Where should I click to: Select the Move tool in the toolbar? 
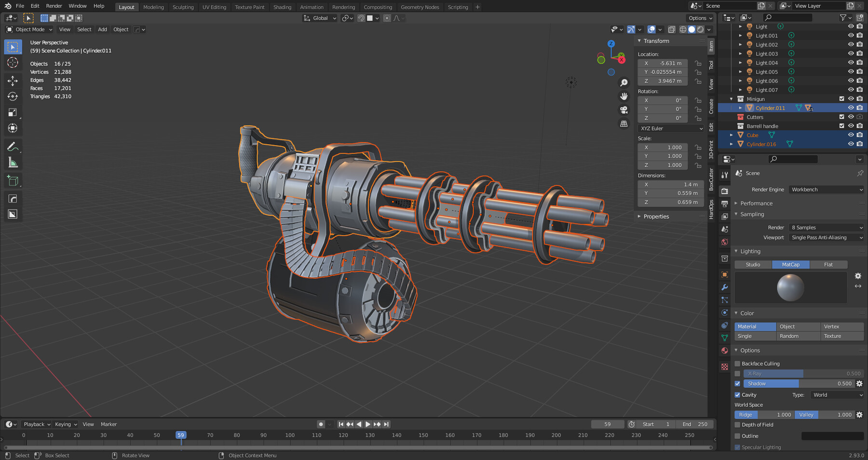(x=12, y=80)
